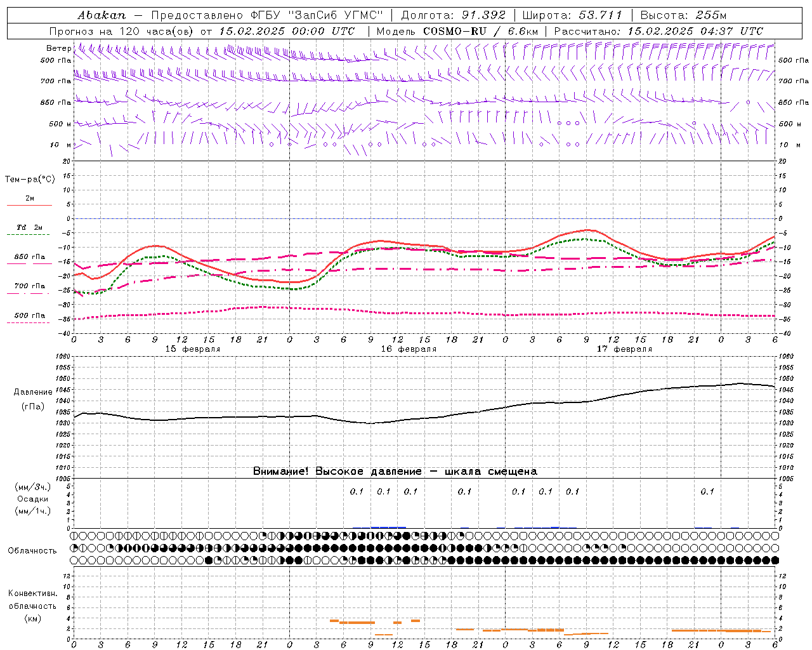Click the '17 февраля' date label
Screen dimensions: 812x650
coord(624,349)
